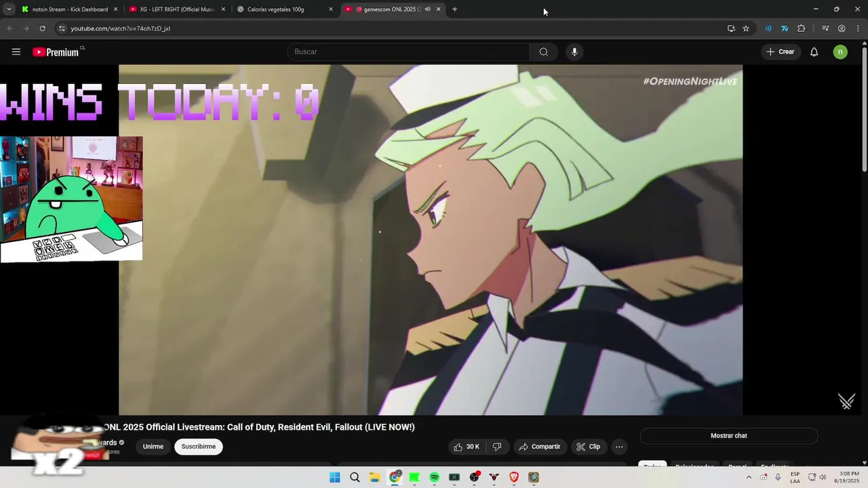Open Spotify from the taskbar
Image resolution: width=868 pixels, height=488 pixels.
coord(434,477)
